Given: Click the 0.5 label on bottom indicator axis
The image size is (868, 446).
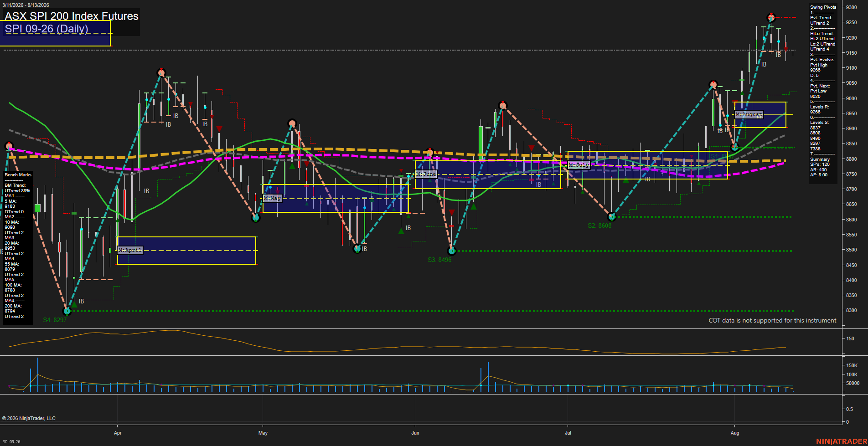Looking at the screenshot, I should [849, 409].
